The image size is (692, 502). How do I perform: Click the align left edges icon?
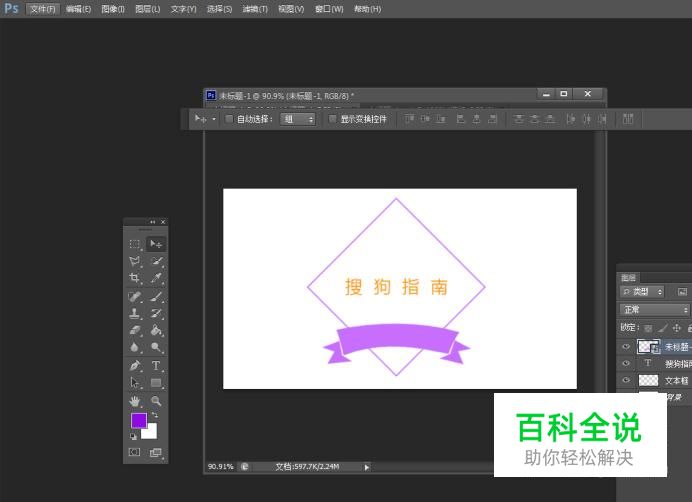click(x=460, y=119)
